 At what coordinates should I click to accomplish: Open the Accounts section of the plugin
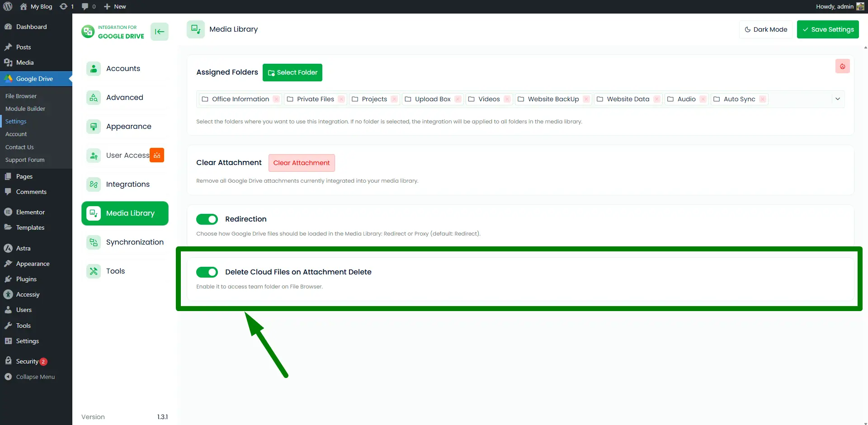(123, 68)
